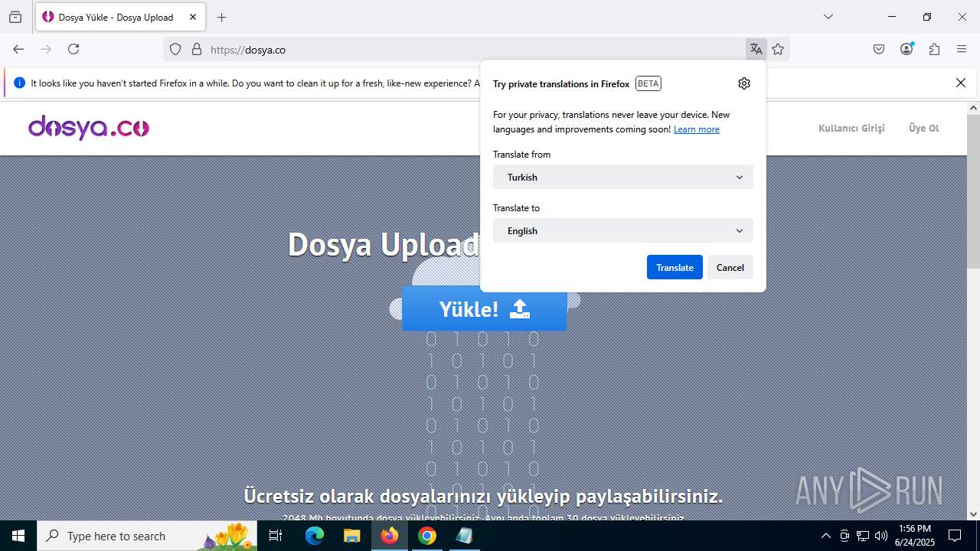
Task: Focus the address bar URL field
Action: tap(475, 50)
